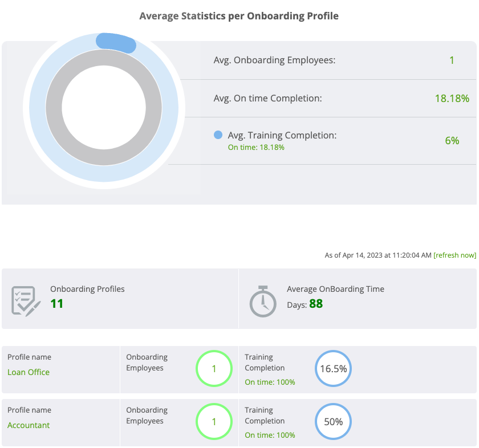The width and height of the screenshot is (479, 448).
Task: Click the 50% training completion circle
Action: coord(333,421)
